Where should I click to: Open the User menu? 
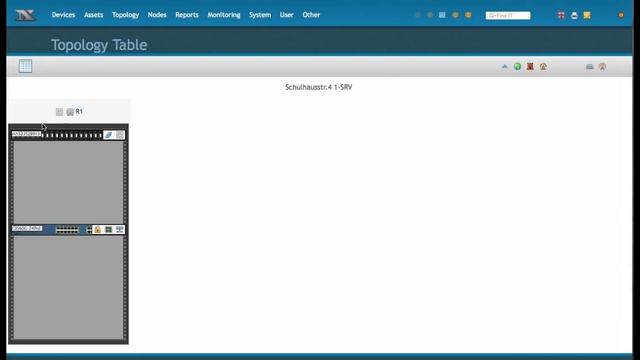pos(287,15)
